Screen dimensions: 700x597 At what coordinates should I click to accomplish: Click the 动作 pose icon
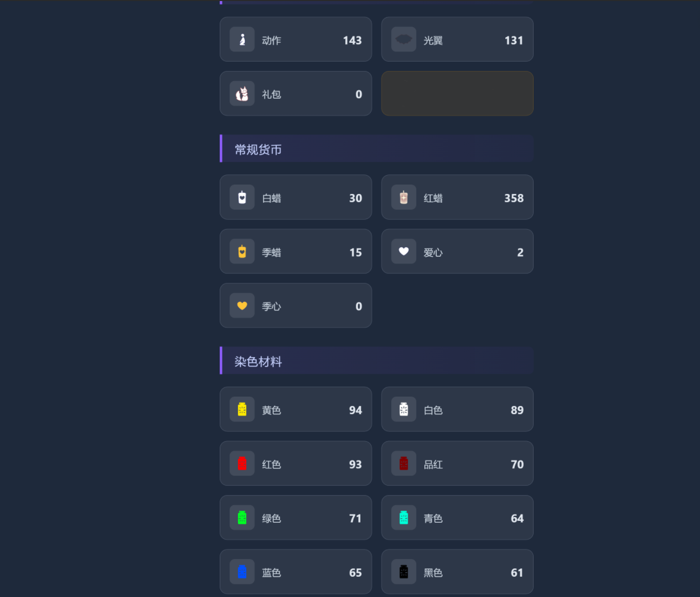[x=242, y=40]
